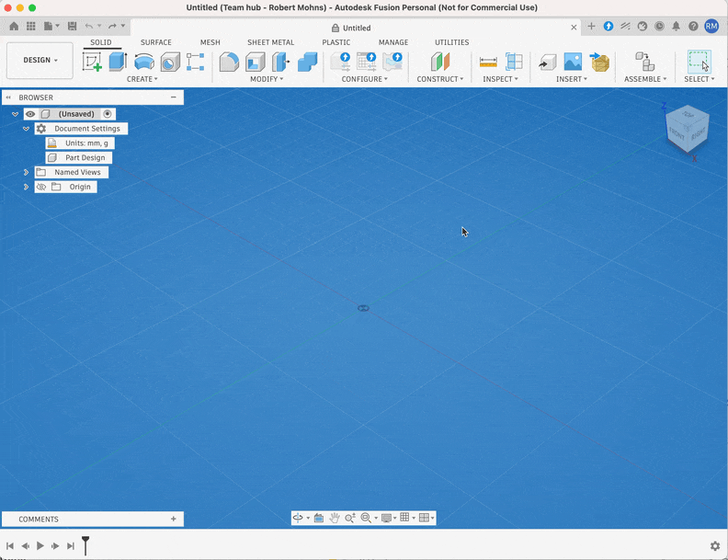Select the Hole tool icon
The image size is (728, 560).
[x=170, y=62]
